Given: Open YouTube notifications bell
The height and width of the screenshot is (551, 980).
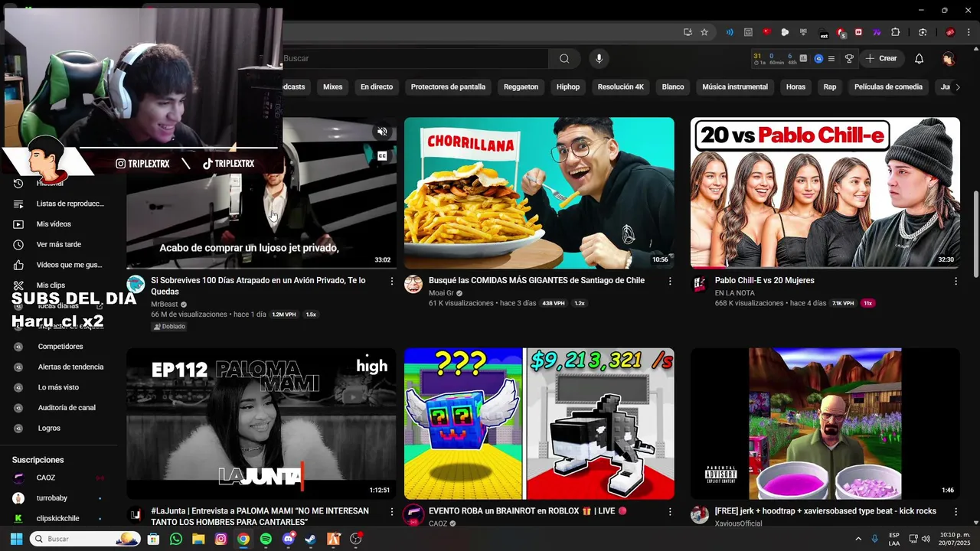Looking at the screenshot, I should pyautogui.click(x=920, y=59).
